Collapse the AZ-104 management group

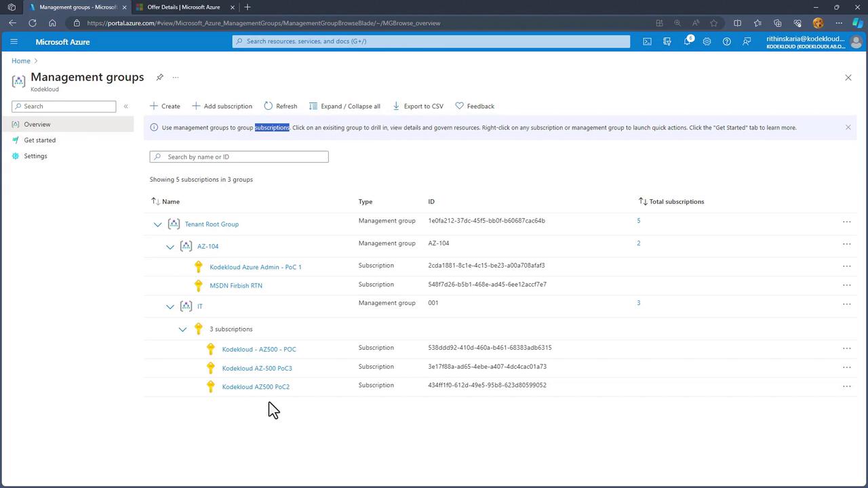pyautogui.click(x=170, y=247)
